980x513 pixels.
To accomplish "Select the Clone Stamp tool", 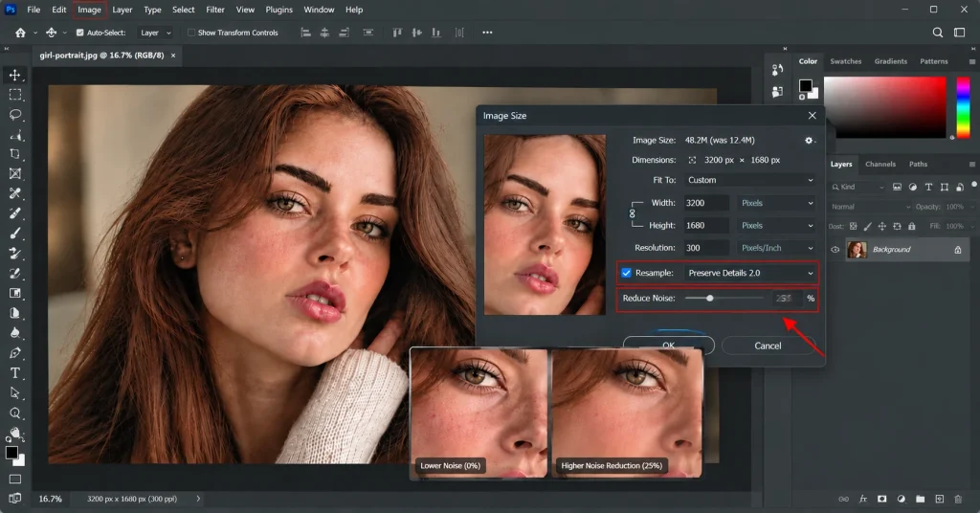I will click(15, 253).
